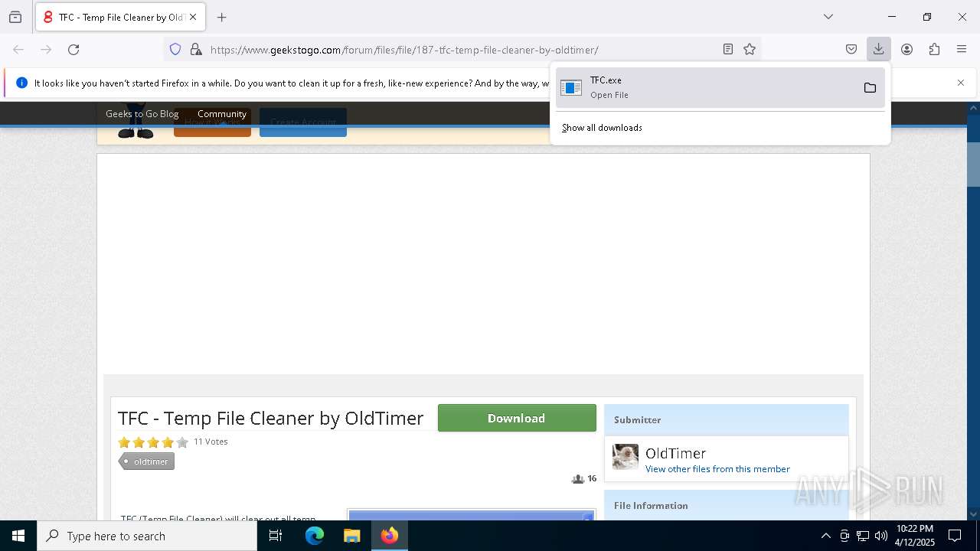Click Show all downloads
Screen dimensions: 980x551
click(602, 128)
